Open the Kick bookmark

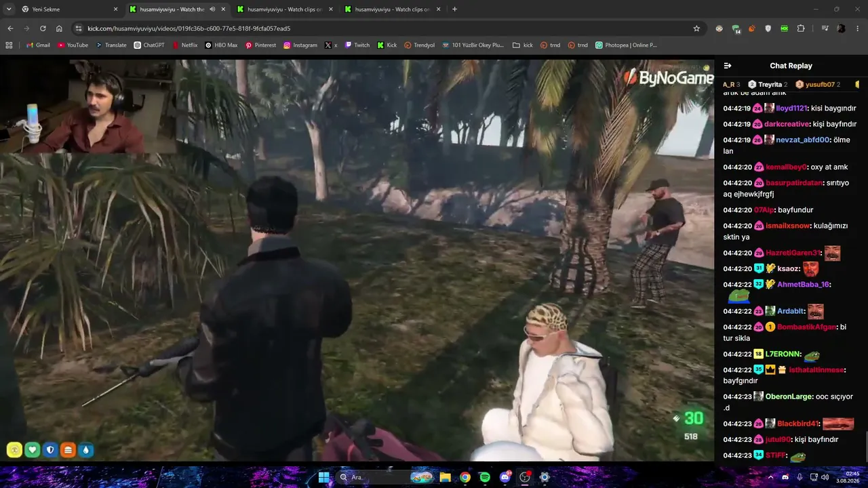[x=387, y=45]
